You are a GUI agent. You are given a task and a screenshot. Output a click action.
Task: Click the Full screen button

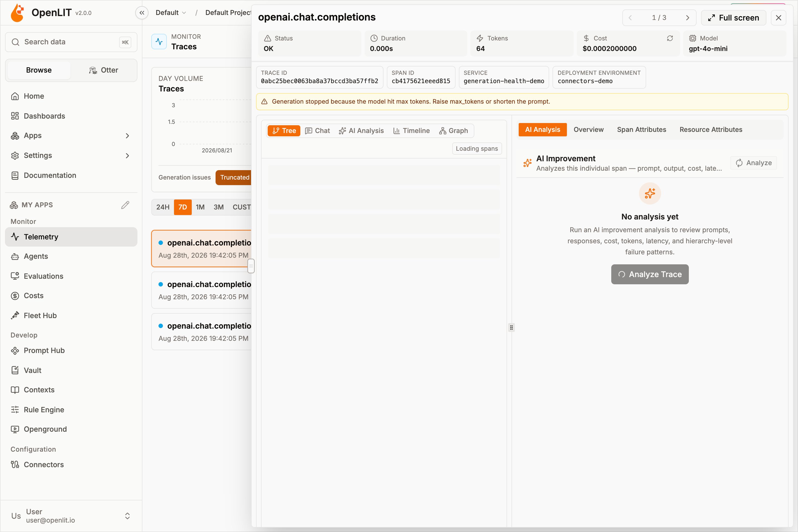(x=733, y=18)
